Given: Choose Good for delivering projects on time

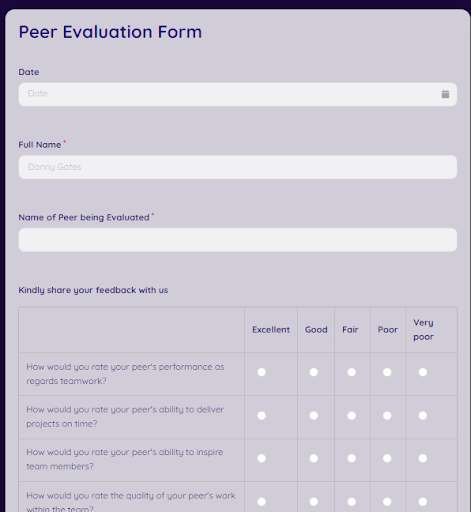Looking at the screenshot, I should pos(314,416).
